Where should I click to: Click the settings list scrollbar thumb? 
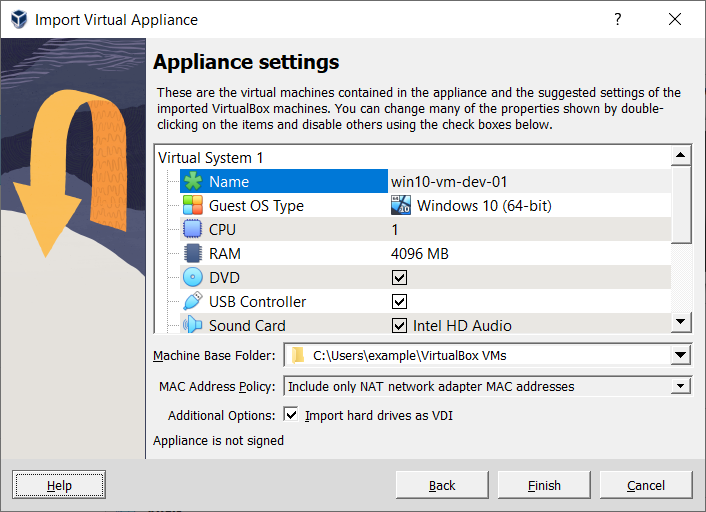(x=681, y=204)
